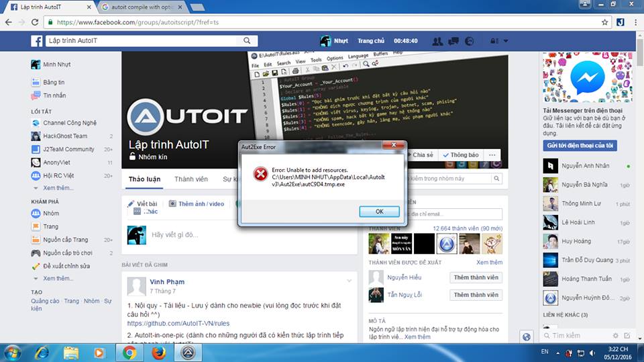Image resolution: width=644 pixels, height=362 pixels.
Task: Open Tin nhắn messages in sidebar
Action: click(x=54, y=95)
